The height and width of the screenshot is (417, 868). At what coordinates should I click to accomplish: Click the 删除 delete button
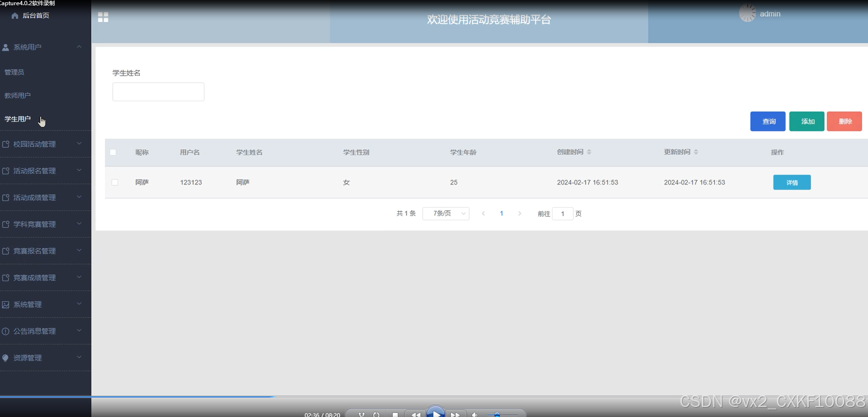[x=844, y=122]
